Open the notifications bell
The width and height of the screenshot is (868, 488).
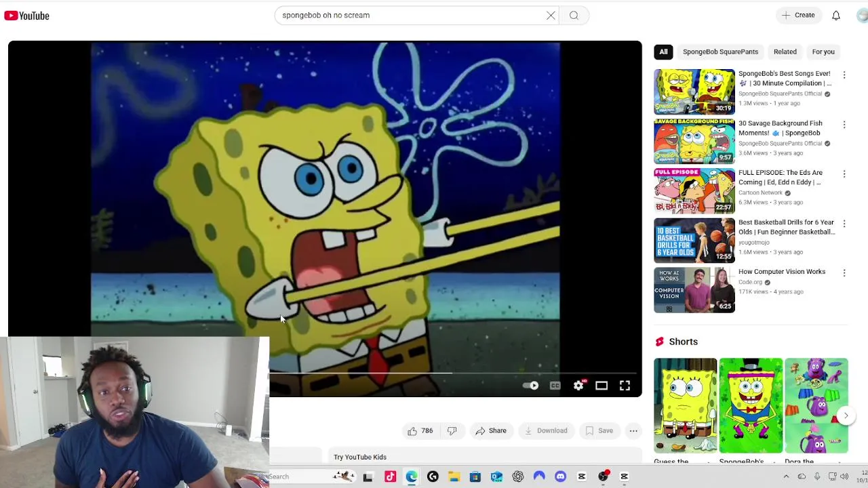(x=836, y=16)
